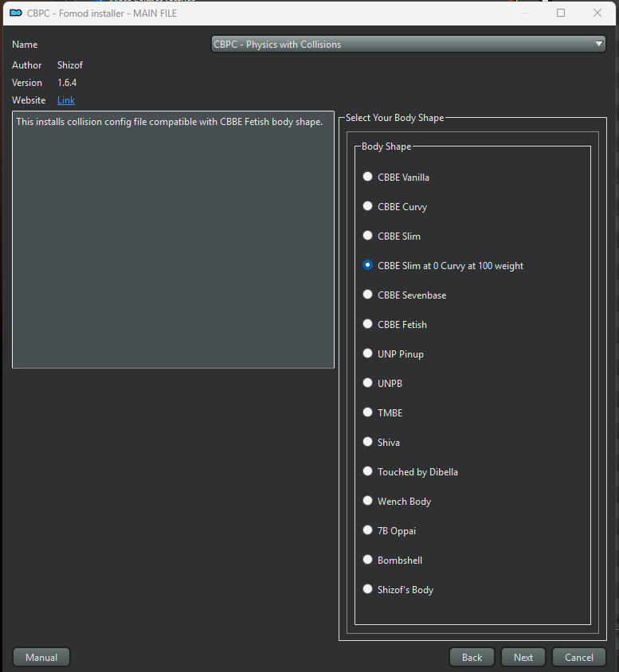
Task: Click the author name Shizof
Action: coord(70,65)
